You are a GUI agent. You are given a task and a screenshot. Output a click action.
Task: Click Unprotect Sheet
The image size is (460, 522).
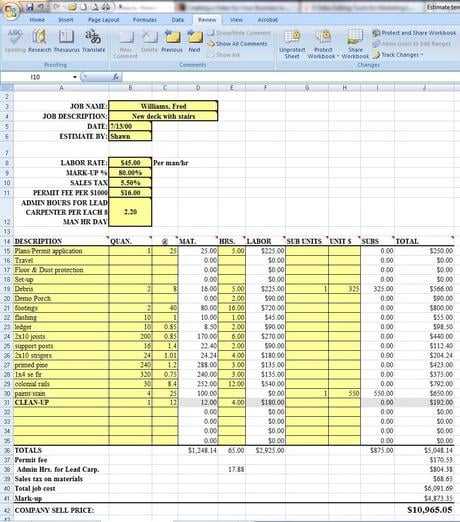point(292,45)
